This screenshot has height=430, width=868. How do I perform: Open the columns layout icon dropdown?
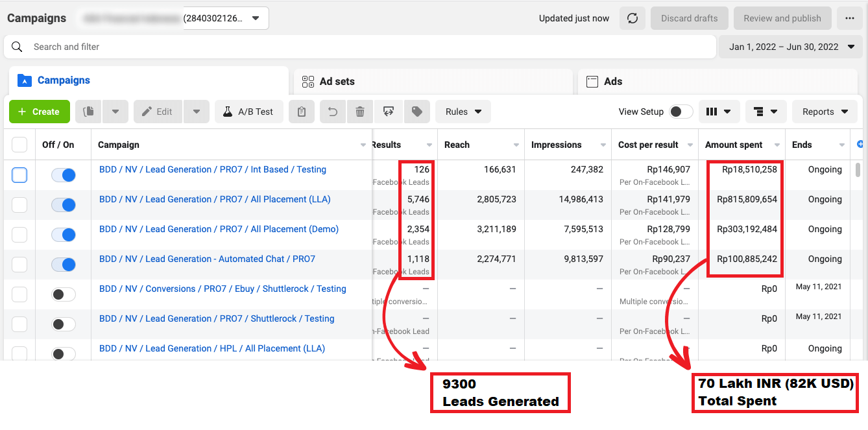(719, 112)
